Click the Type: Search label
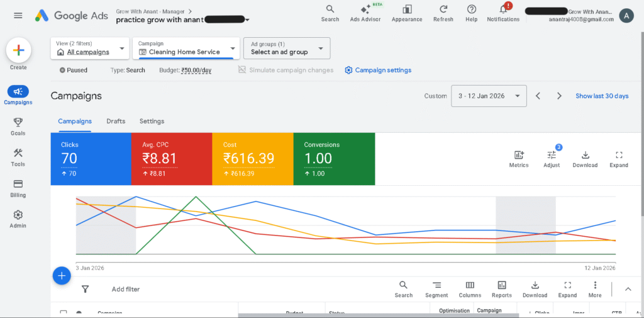 pos(128,71)
